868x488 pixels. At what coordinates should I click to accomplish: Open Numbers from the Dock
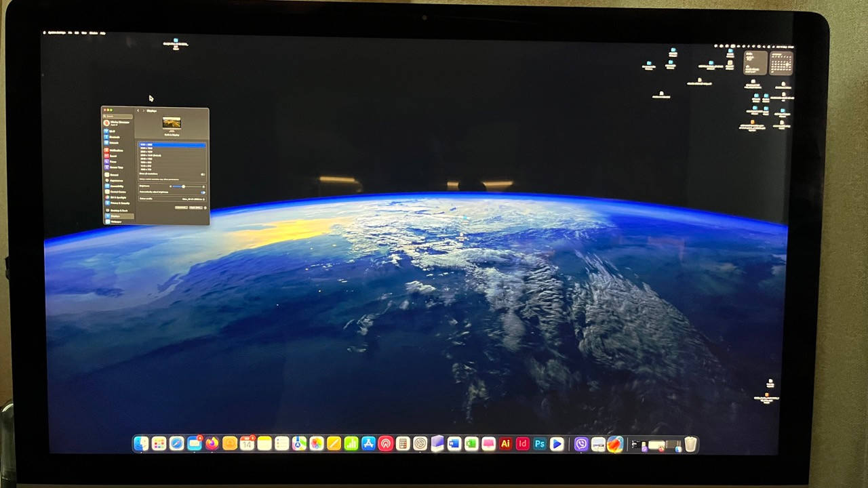(x=351, y=444)
